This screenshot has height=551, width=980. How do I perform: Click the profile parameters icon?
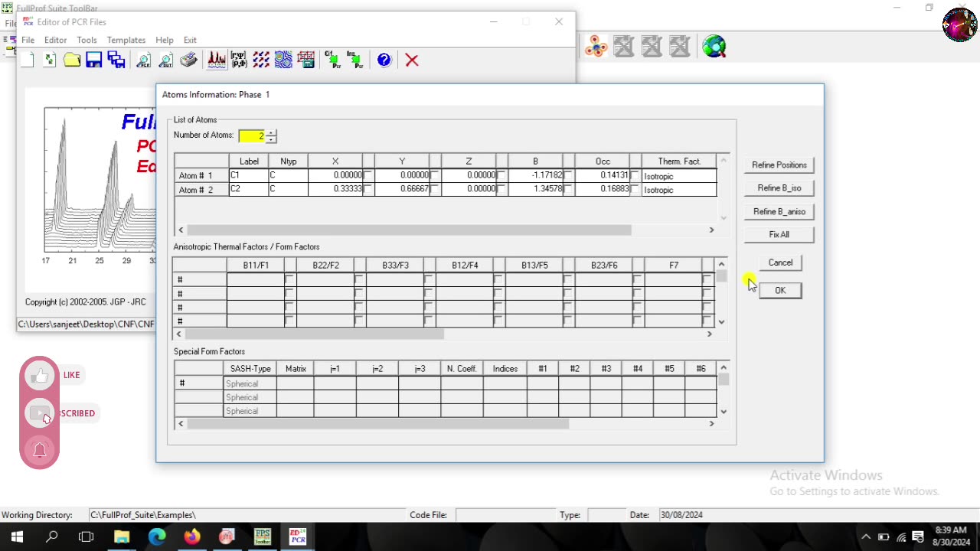click(x=239, y=60)
